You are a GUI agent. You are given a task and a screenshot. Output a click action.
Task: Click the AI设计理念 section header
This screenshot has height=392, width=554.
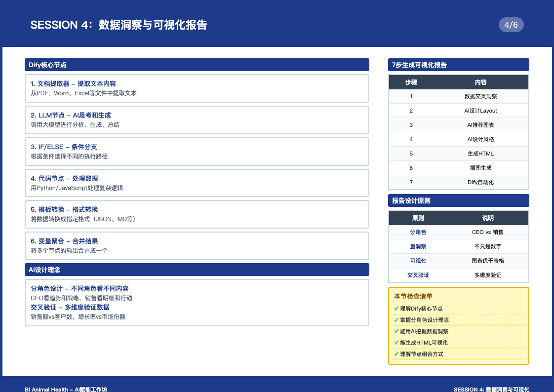197,270
